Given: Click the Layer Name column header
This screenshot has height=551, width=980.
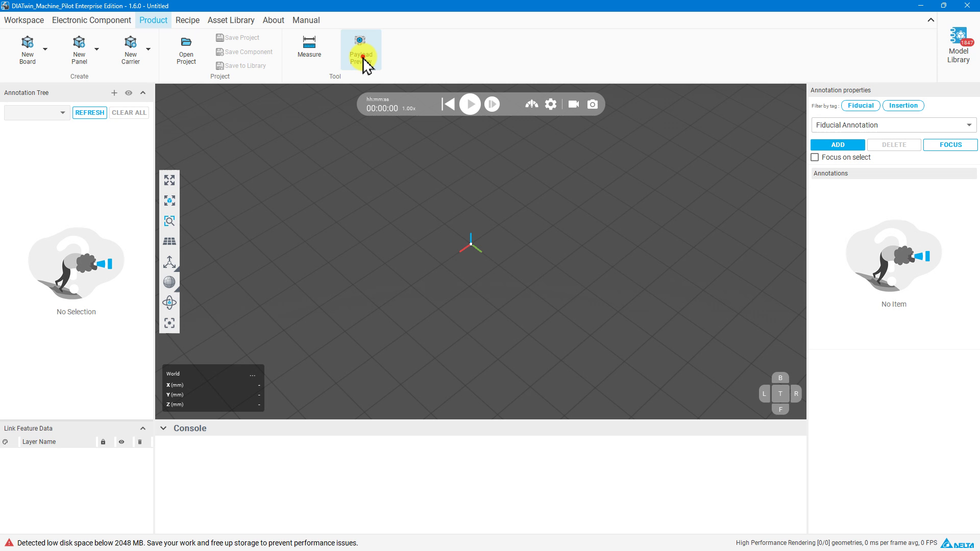Looking at the screenshot, I should [39, 442].
